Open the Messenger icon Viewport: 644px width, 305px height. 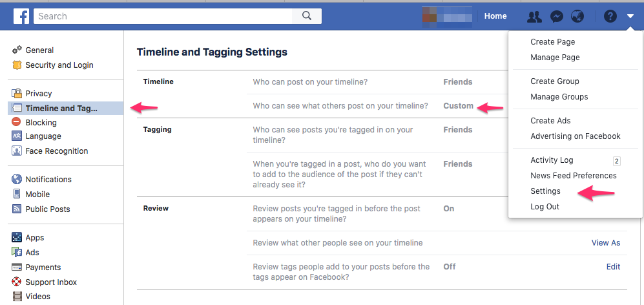click(x=556, y=17)
